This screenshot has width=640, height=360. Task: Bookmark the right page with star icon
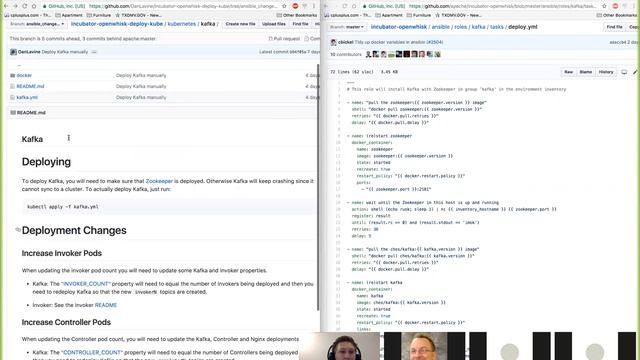[x=604, y=6]
